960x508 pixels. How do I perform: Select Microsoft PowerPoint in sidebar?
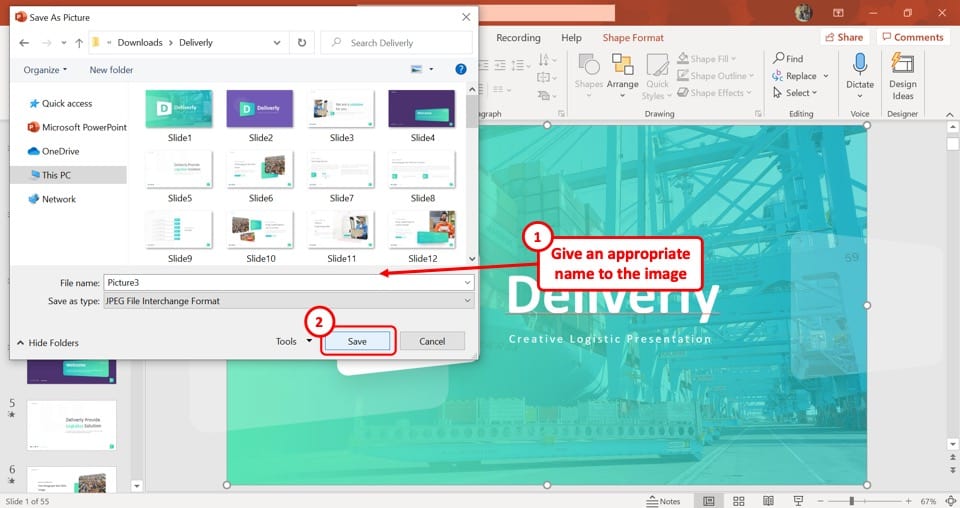point(77,127)
